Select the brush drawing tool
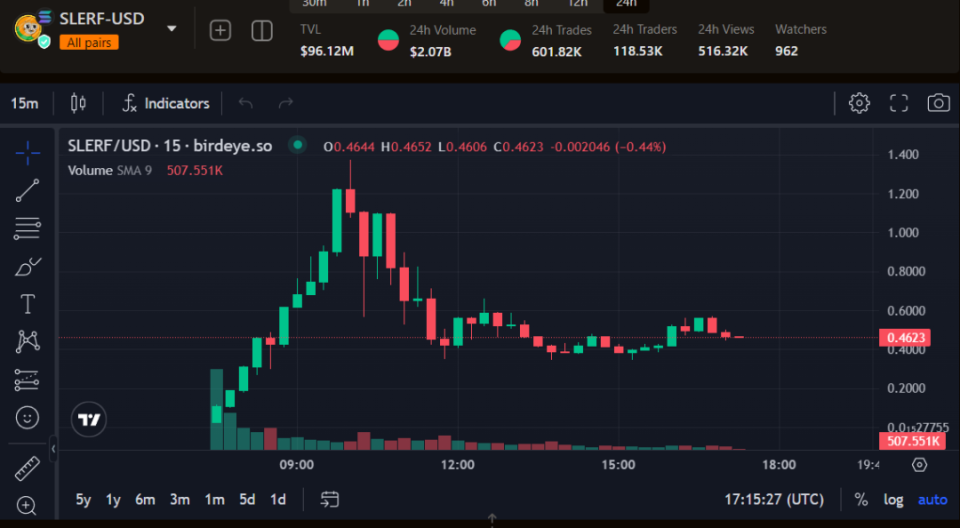The height and width of the screenshot is (528, 960). coord(28,266)
